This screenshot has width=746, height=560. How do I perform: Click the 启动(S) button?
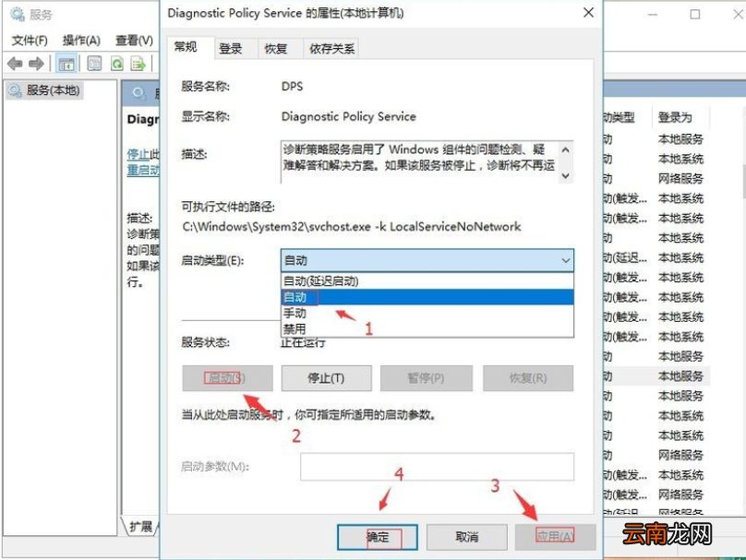point(227,378)
